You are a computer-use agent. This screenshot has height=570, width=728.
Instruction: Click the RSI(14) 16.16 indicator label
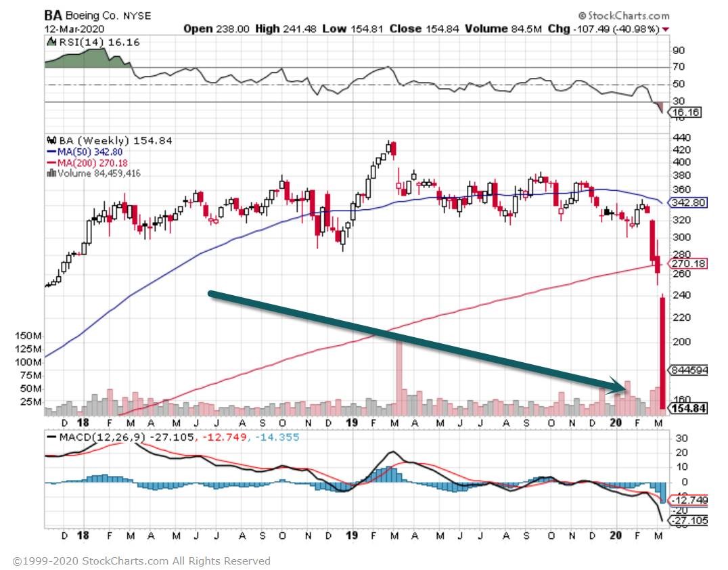(99, 42)
